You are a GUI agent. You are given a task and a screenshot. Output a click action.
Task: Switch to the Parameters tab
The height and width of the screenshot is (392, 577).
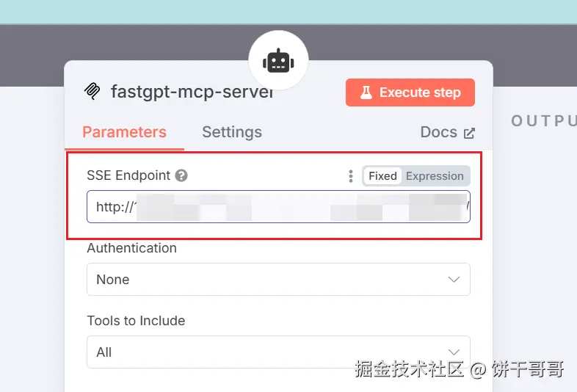pyautogui.click(x=124, y=132)
